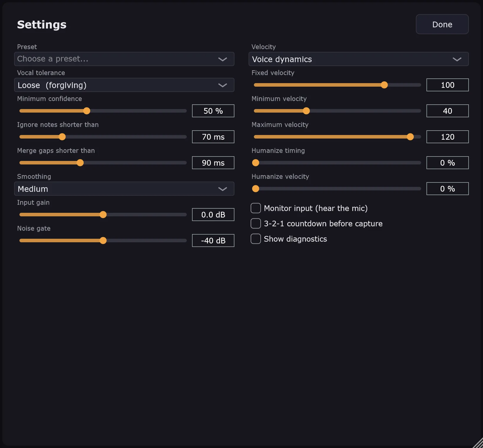Click the Humanize velocity 0 % field
Viewport: 483px width, 448px height.
pos(448,189)
